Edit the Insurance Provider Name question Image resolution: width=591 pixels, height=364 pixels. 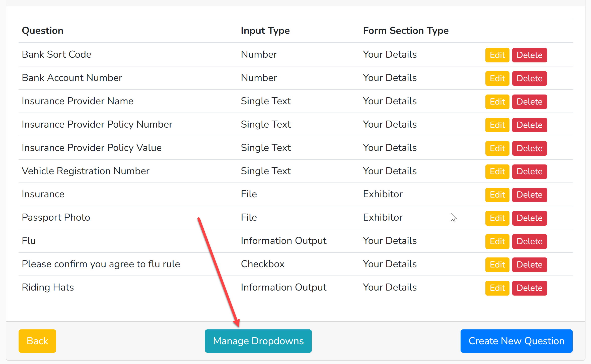(x=497, y=102)
